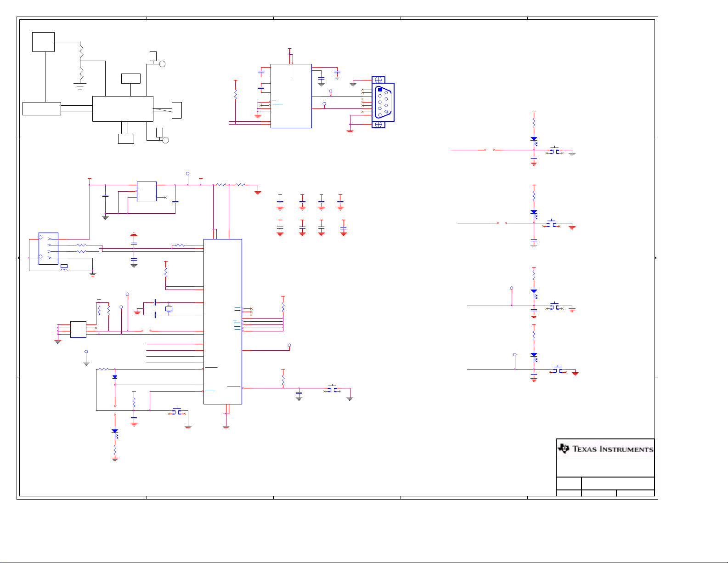Click the Texas Instruments logo in title block

click(605, 449)
